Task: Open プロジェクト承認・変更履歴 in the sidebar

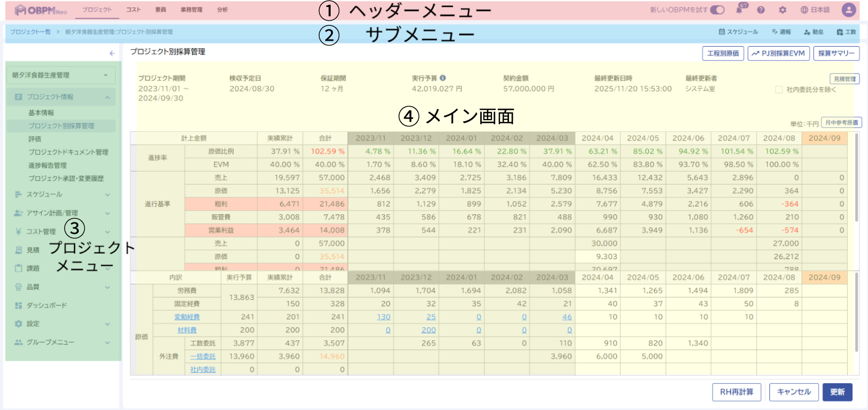Action: (66, 178)
